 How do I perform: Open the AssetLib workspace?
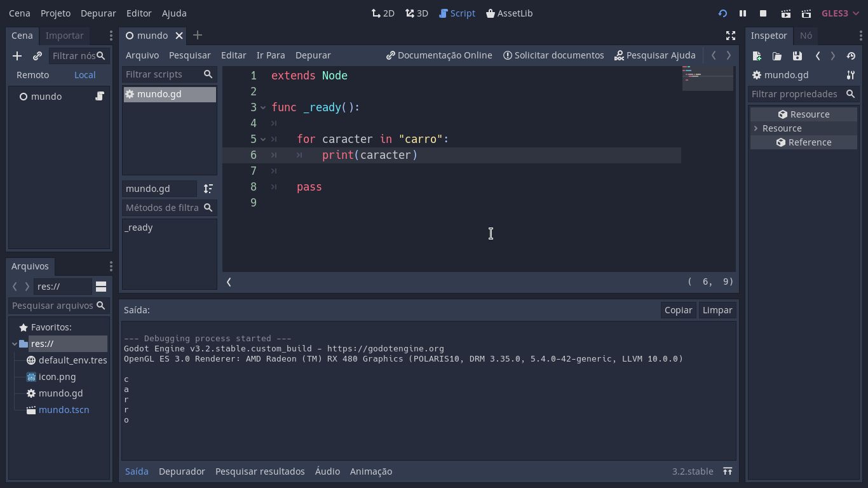point(509,13)
